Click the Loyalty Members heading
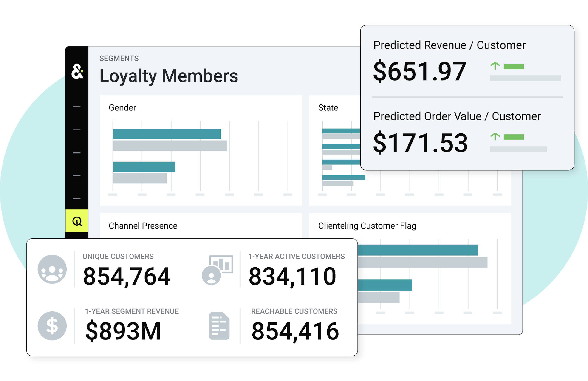This screenshot has width=588, height=381. (169, 76)
